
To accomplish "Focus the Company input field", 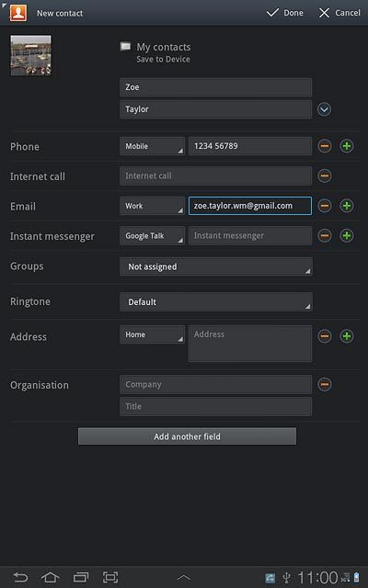I will pos(215,385).
